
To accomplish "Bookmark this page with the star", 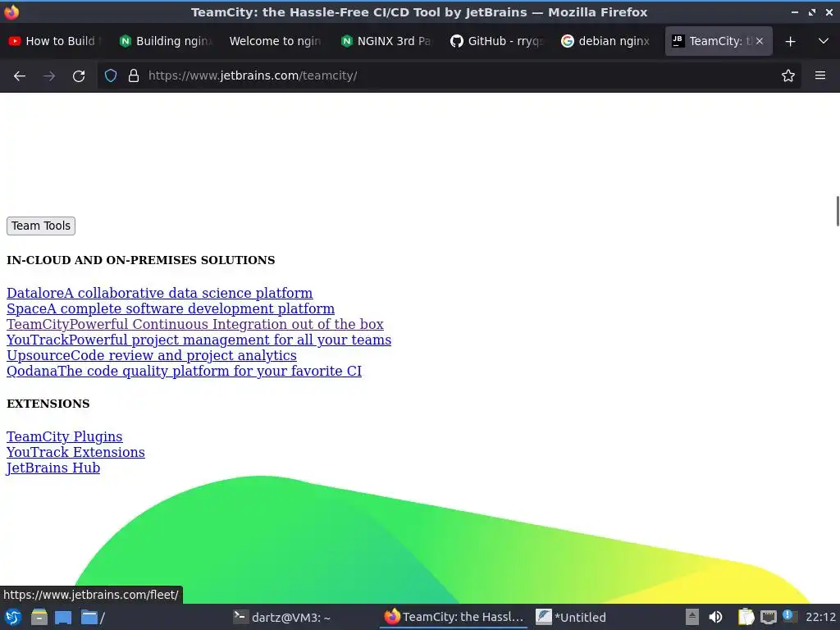I will click(788, 76).
